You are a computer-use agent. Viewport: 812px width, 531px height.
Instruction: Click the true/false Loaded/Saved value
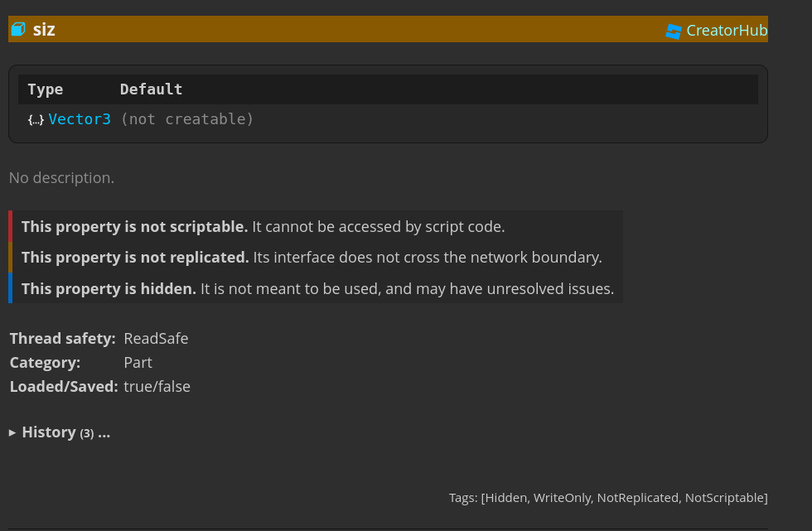tap(157, 387)
